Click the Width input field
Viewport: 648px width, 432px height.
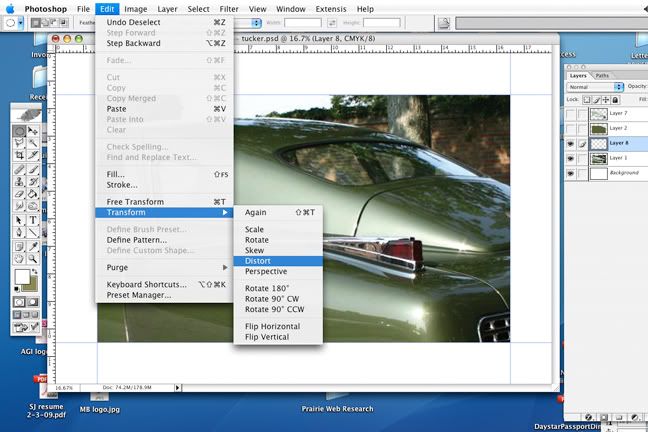coord(303,23)
